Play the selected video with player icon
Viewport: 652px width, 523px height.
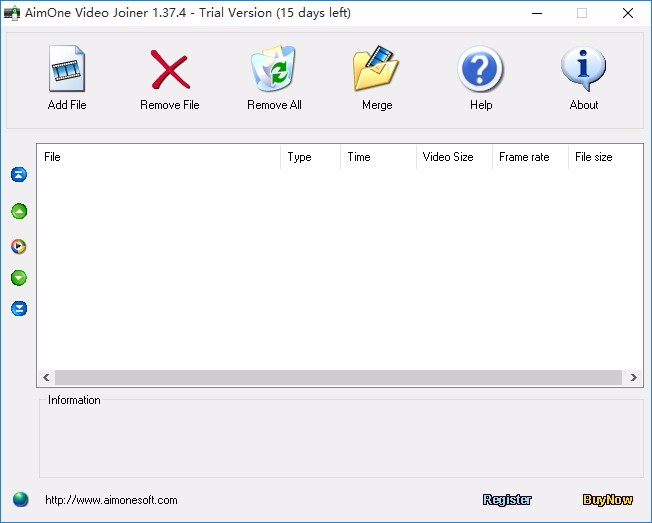point(18,246)
